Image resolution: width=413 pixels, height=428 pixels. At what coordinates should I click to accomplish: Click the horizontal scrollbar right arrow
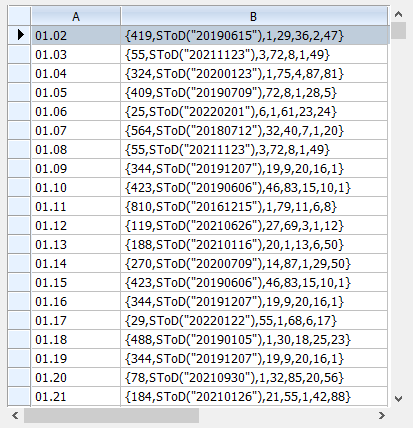(382, 415)
